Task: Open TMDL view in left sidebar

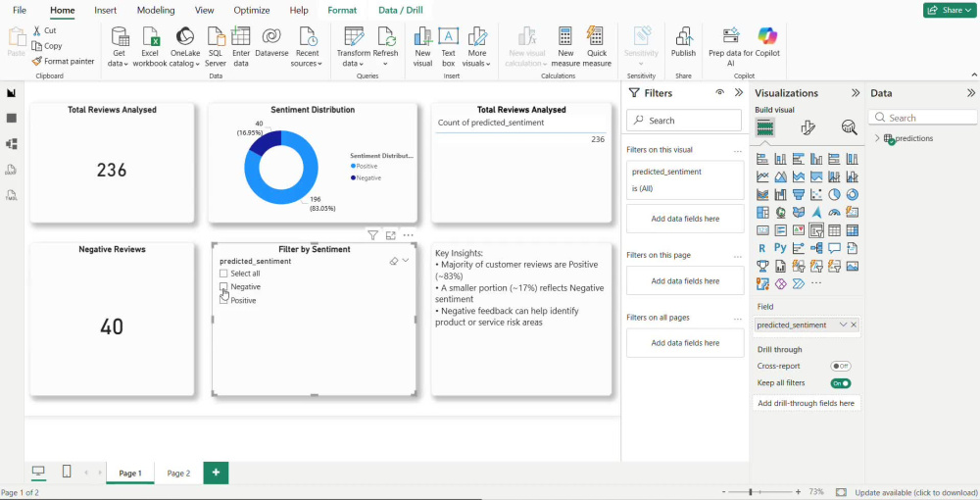Action: tap(11, 195)
